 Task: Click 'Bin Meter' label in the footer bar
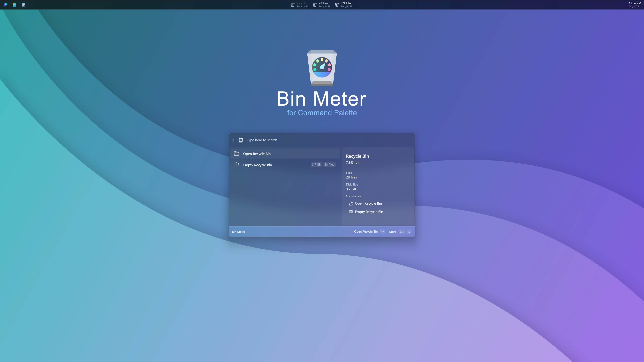click(x=238, y=232)
